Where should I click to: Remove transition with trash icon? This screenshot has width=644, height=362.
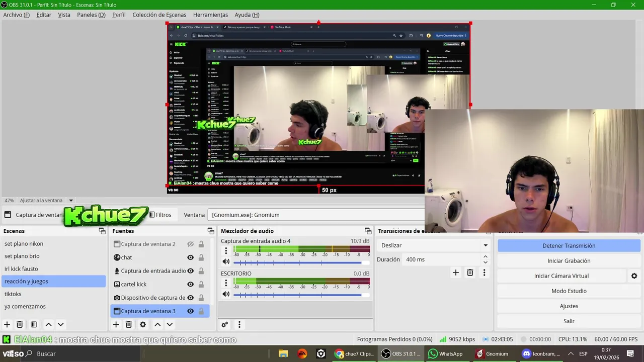(x=470, y=273)
